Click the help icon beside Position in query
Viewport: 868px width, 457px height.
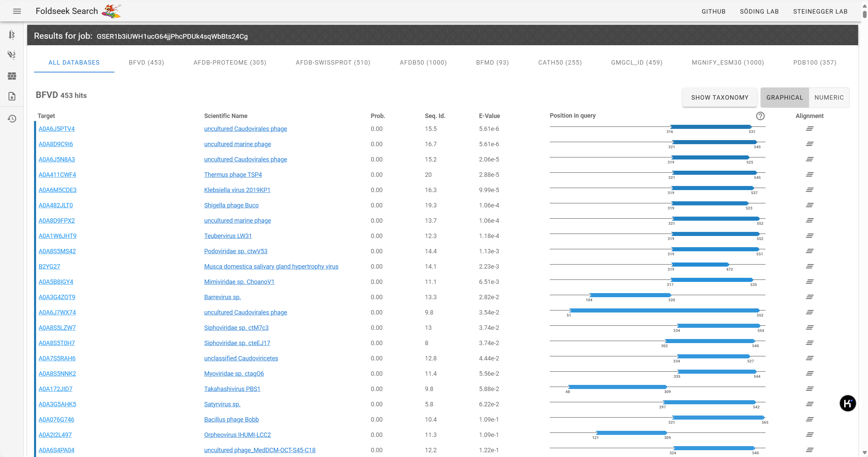(x=760, y=116)
